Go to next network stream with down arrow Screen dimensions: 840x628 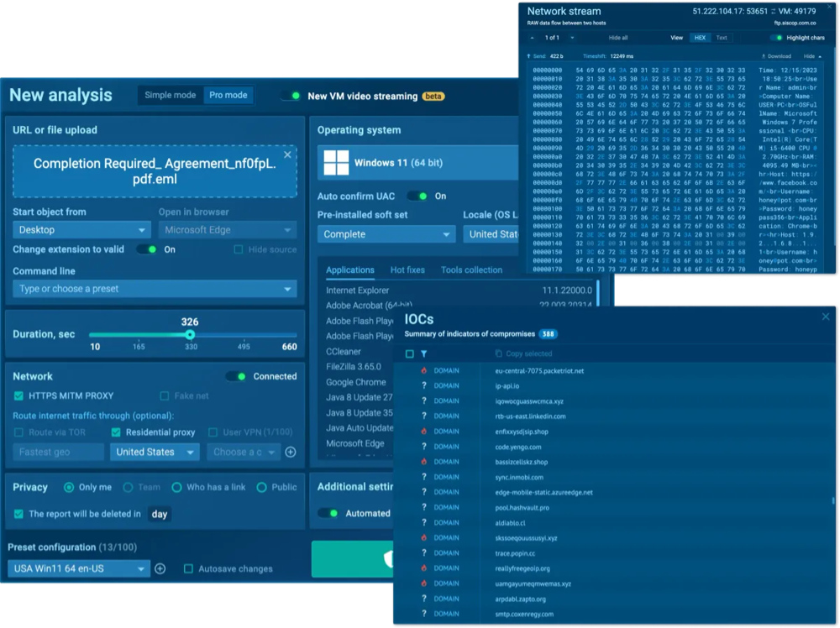(572, 38)
